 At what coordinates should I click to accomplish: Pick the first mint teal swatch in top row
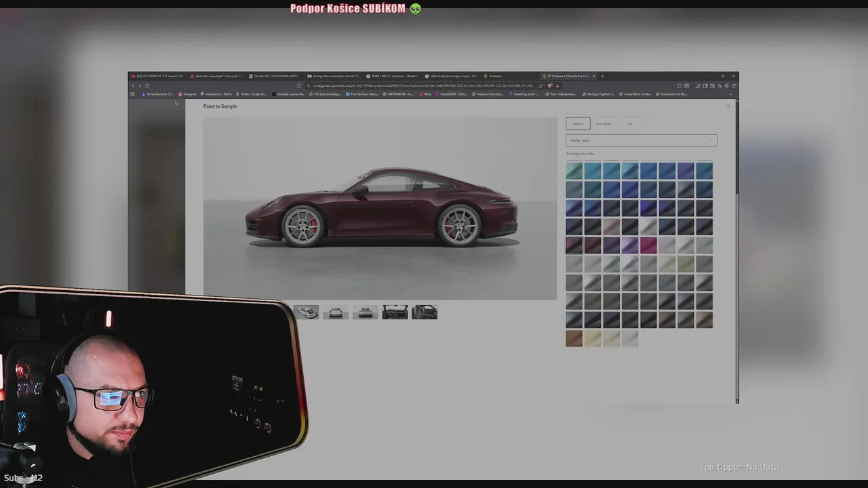pos(574,171)
